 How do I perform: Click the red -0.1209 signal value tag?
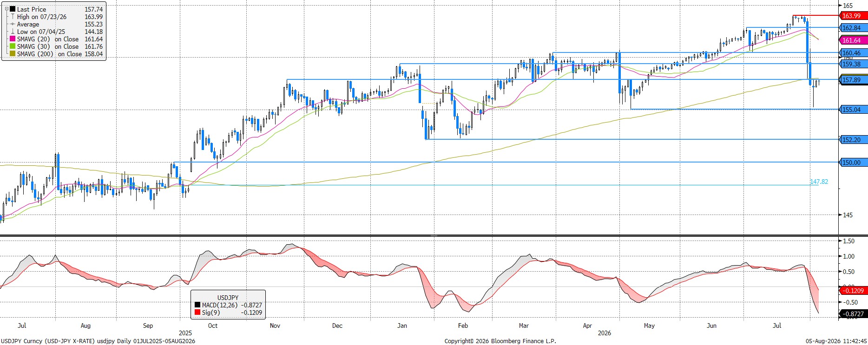point(853,291)
